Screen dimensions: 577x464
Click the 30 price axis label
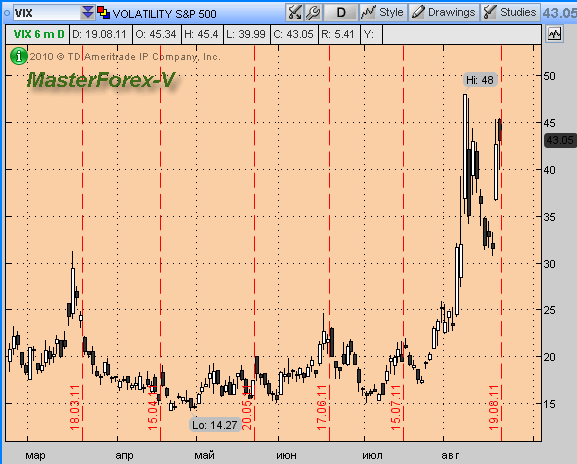click(x=549, y=264)
